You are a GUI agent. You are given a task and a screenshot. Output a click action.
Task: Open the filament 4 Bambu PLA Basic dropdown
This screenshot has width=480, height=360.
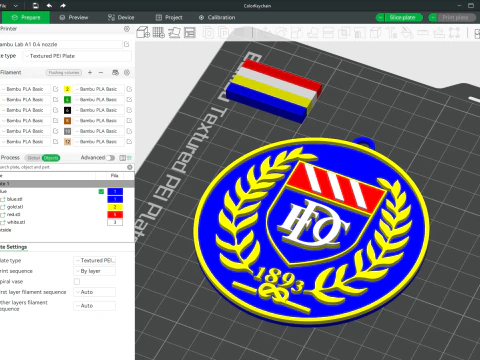click(99, 100)
